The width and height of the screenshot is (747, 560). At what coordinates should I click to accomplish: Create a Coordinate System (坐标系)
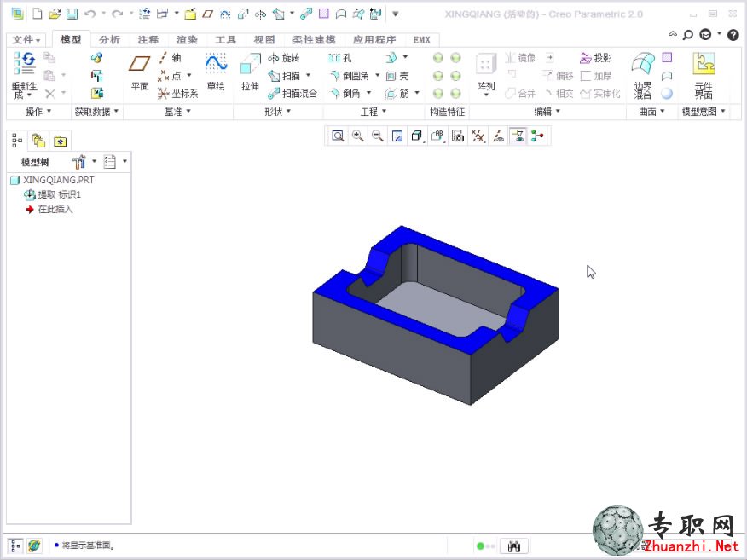click(177, 94)
